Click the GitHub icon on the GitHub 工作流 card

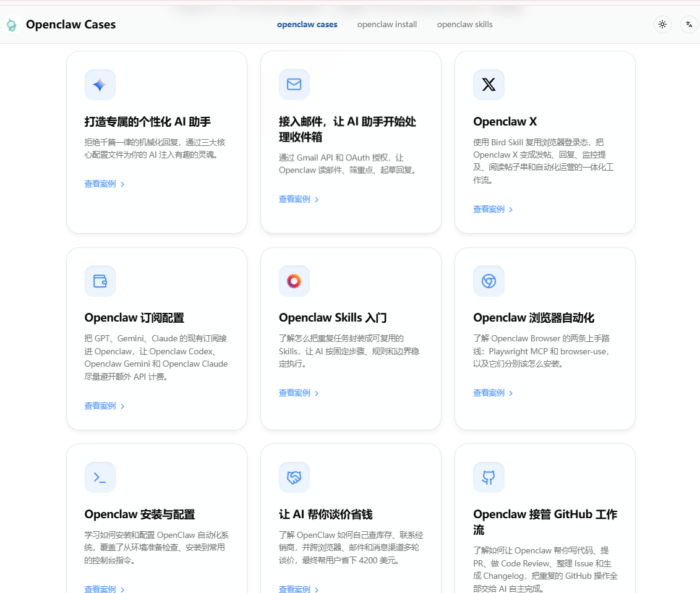coord(489,477)
